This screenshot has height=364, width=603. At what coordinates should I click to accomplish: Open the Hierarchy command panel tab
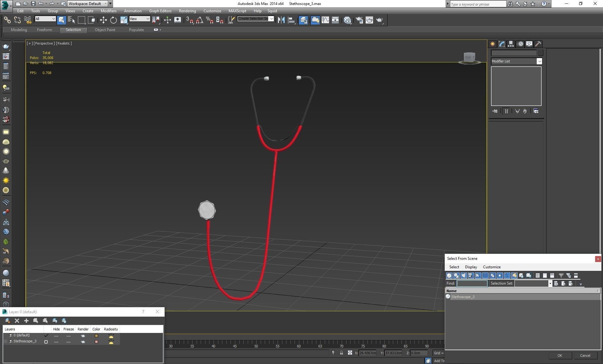point(511,44)
